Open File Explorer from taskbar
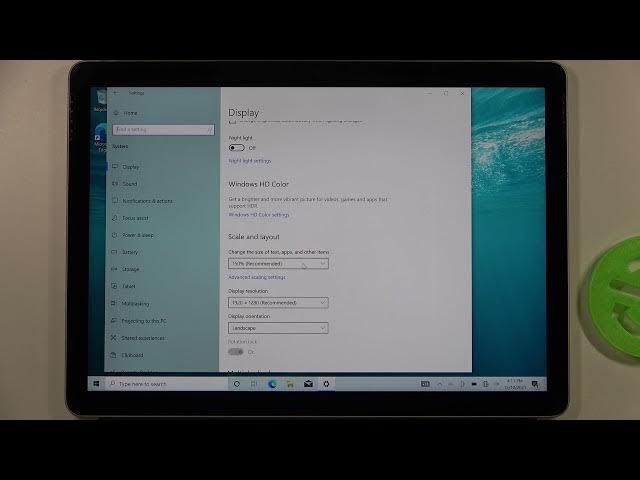The width and height of the screenshot is (640, 480). click(290, 384)
